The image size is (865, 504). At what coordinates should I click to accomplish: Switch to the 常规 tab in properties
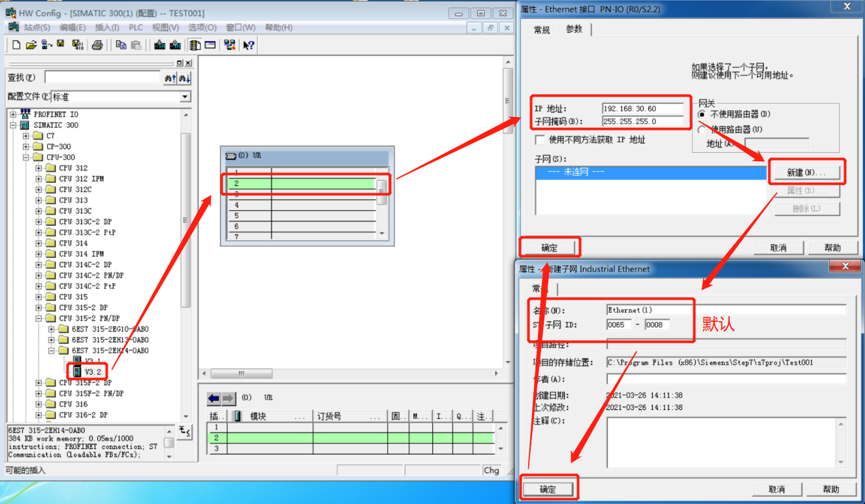coord(541,29)
